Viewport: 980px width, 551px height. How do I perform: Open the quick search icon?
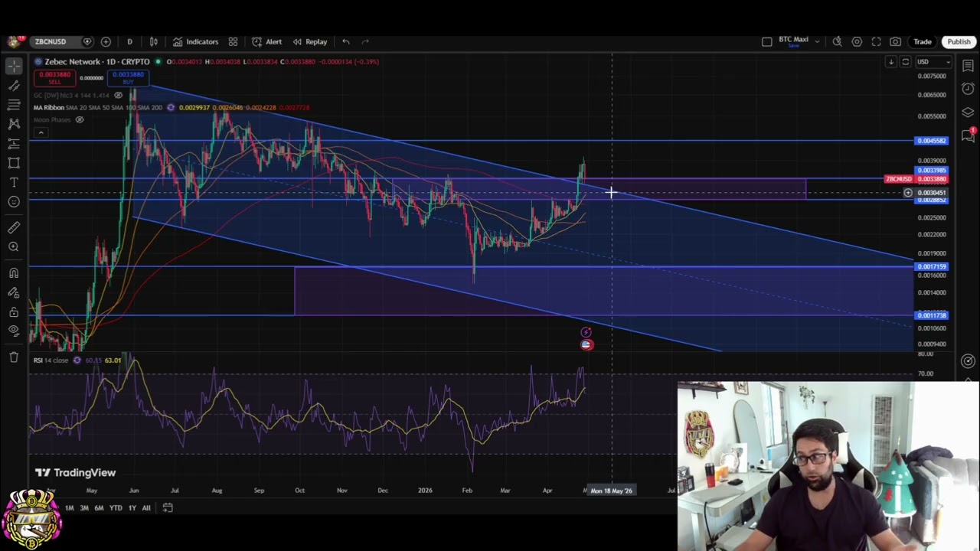coord(837,41)
